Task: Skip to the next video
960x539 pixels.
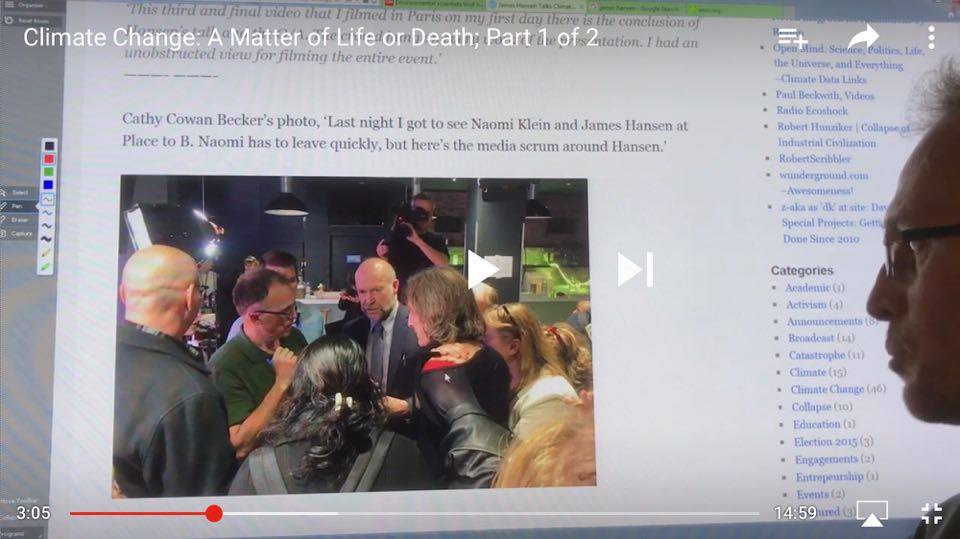Action: pyautogui.click(x=635, y=269)
